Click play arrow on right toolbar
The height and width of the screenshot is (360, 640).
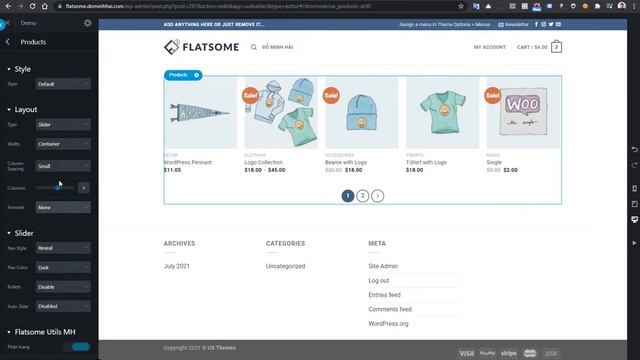634,243
